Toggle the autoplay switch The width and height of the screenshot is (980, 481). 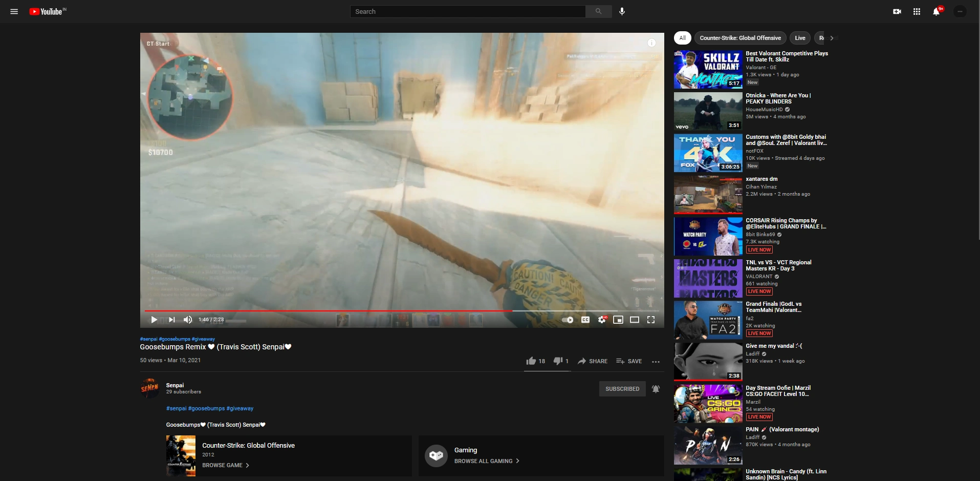pos(568,320)
